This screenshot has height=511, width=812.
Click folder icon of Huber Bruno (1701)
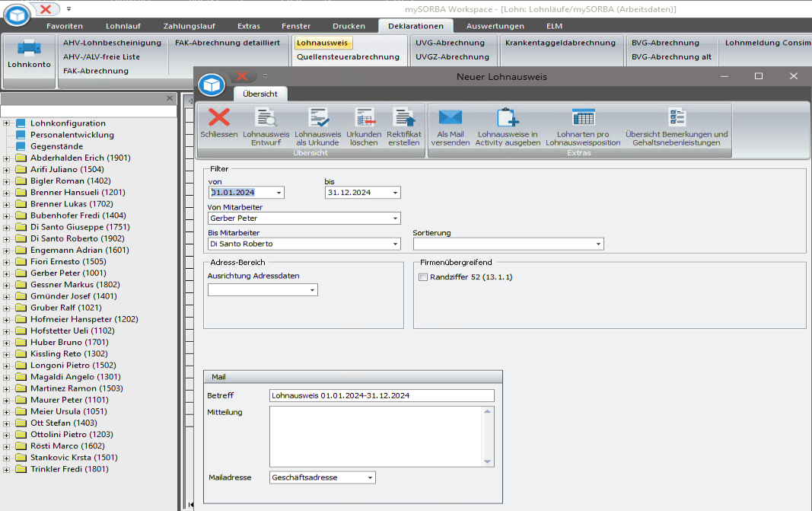pyautogui.click(x=21, y=342)
